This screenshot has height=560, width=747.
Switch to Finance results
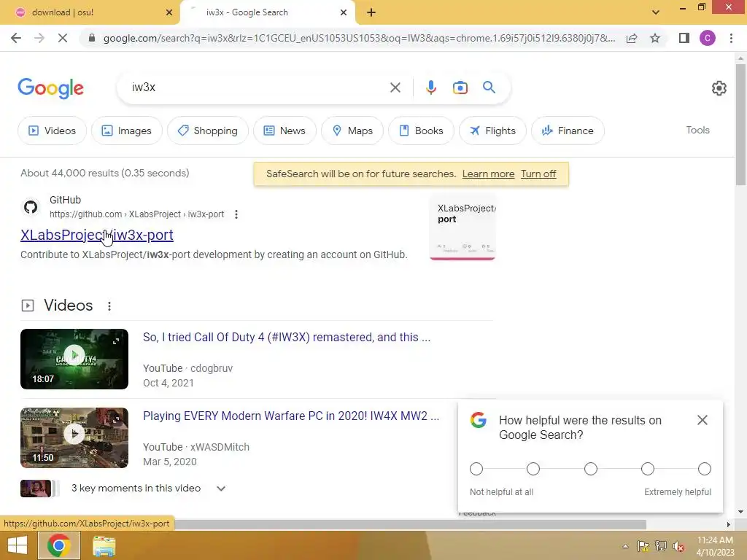click(568, 131)
